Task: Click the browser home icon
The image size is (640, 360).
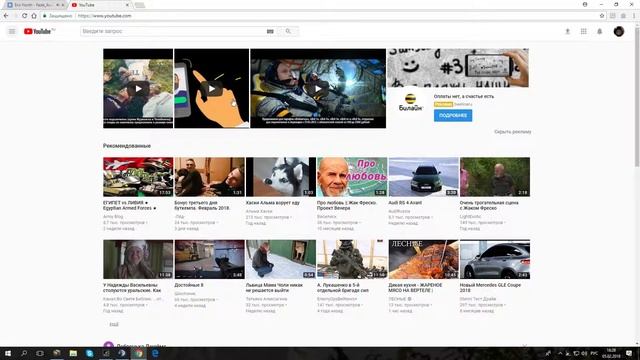Action: pyautogui.click(x=34, y=16)
